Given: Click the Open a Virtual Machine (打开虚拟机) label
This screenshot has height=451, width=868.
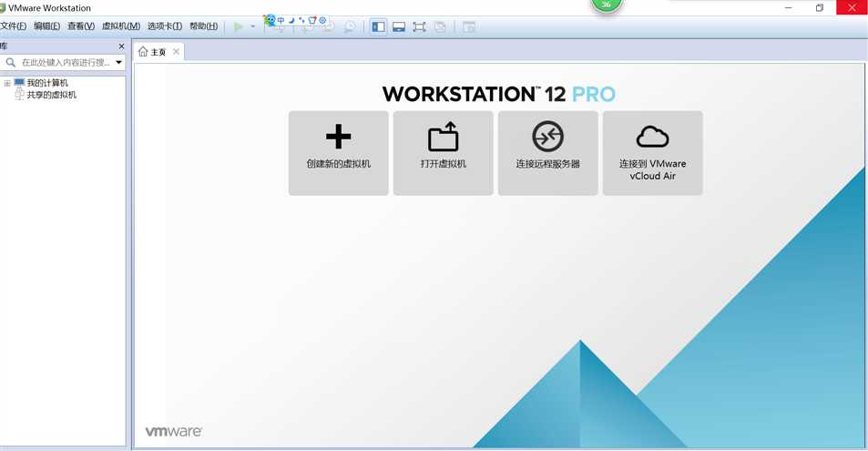Looking at the screenshot, I should point(443,163).
